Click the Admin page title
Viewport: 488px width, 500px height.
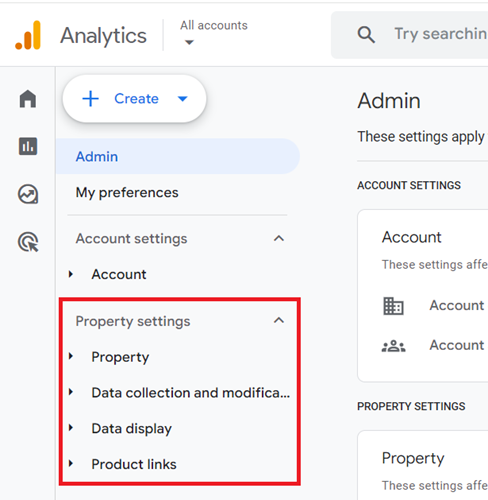389,101
